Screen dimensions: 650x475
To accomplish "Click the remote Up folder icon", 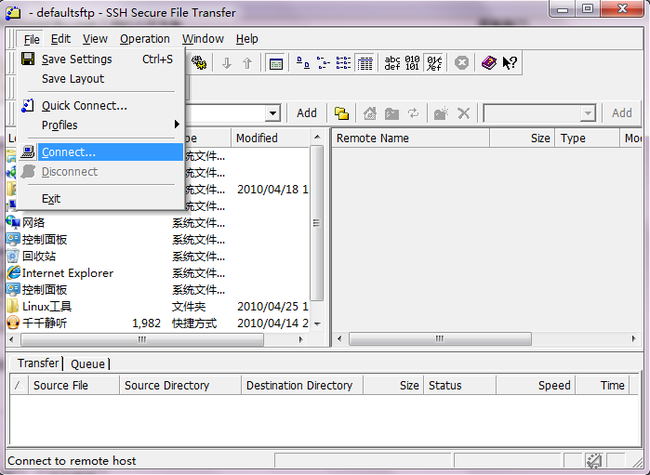I will [x=391, y=113].
